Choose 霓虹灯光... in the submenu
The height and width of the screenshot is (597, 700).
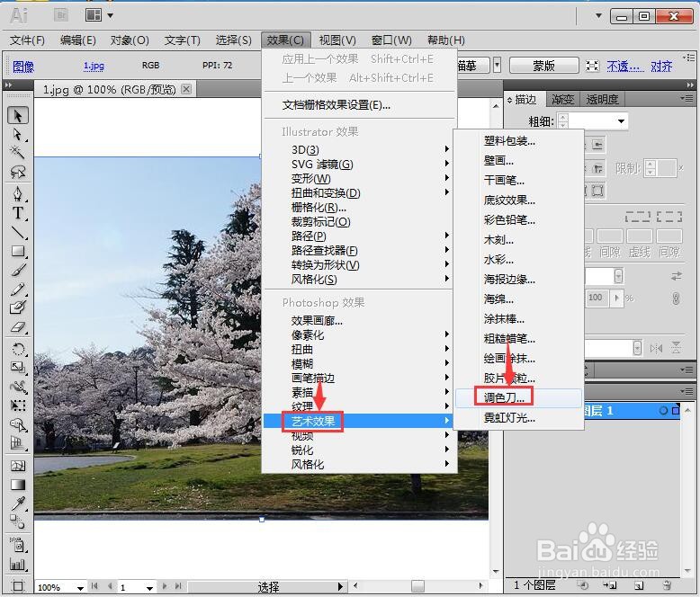[x=519, y=418]
